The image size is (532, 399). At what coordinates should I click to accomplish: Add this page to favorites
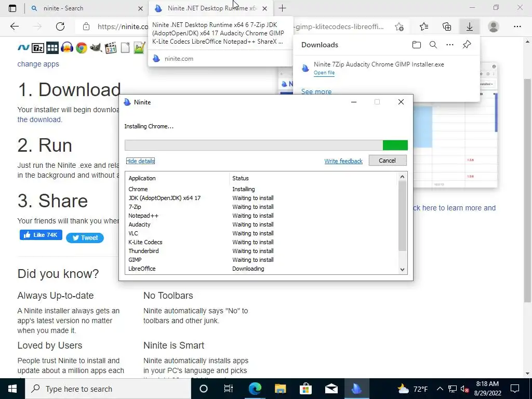tap(400, 26)
